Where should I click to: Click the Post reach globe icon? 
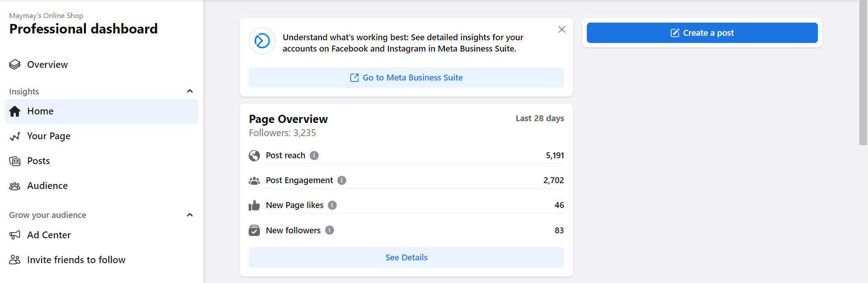(255, 156)
